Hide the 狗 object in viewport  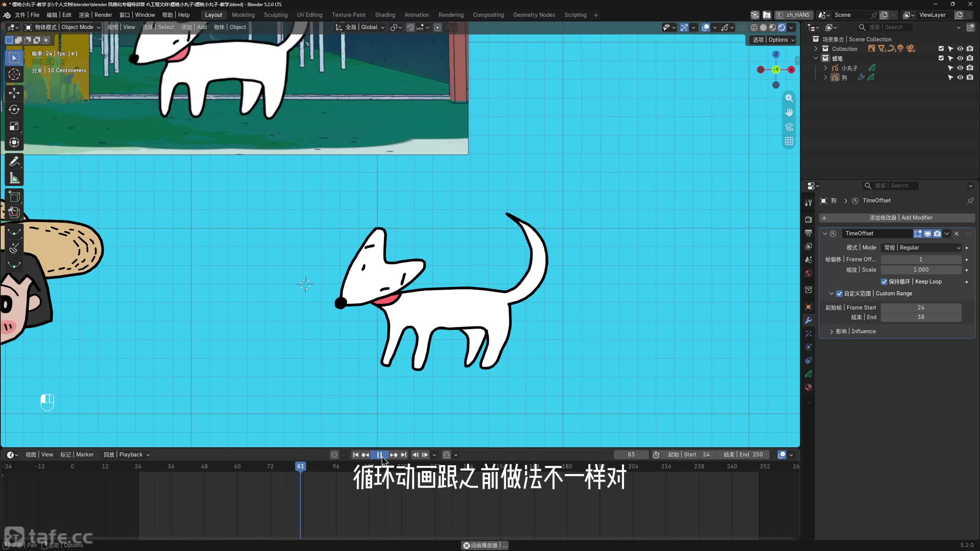click(x=960, y=77)
